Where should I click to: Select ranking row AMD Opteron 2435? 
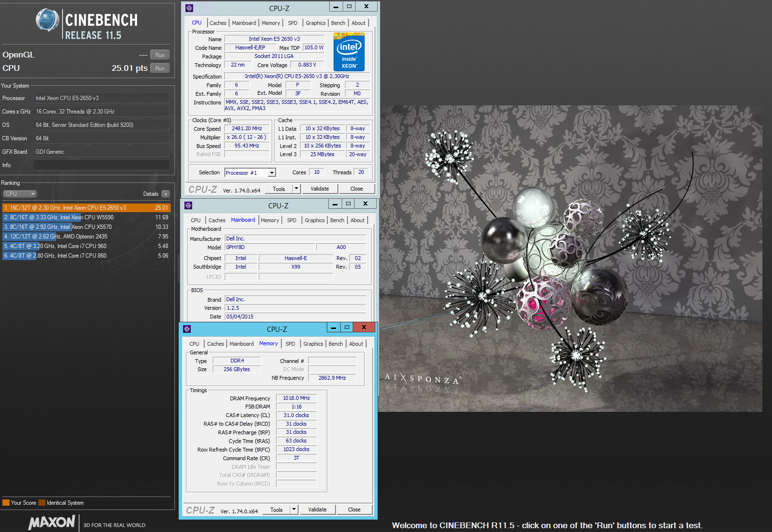86,237
